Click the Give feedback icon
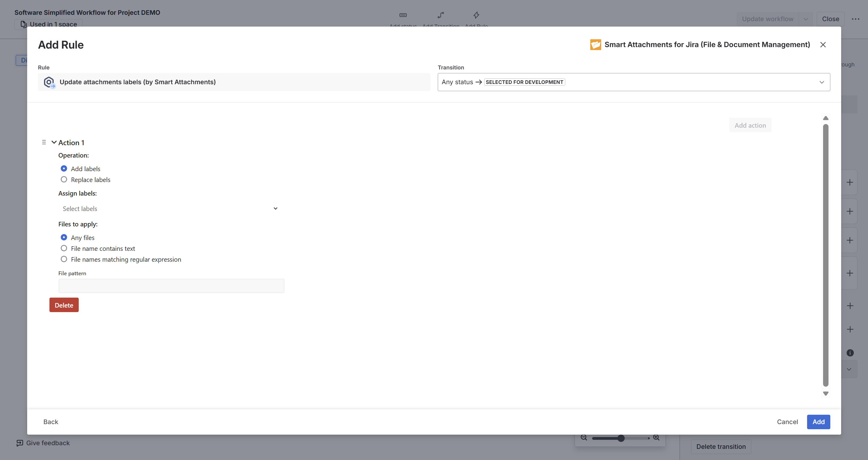This screenshot has height=460, width=868. tap(20, 443)
